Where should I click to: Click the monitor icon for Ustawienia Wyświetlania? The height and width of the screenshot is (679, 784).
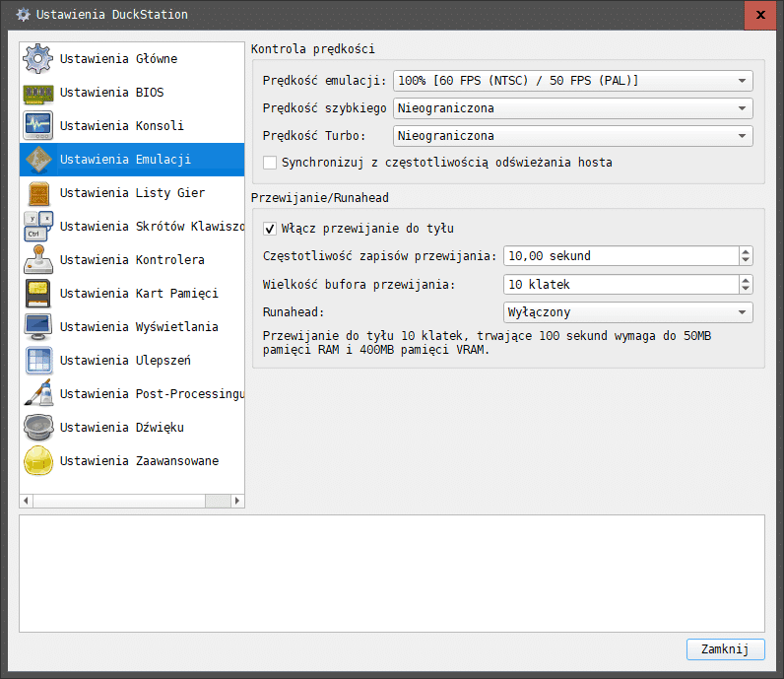(38, 327)
